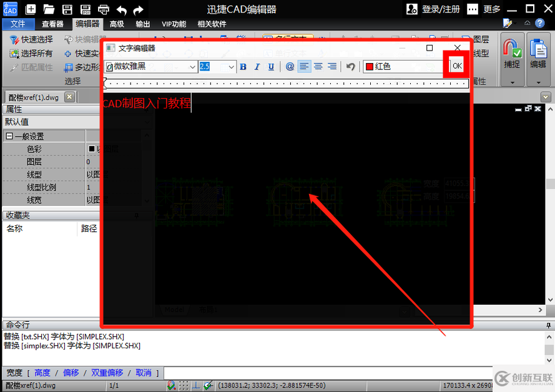Open the 微软雅黑 font dropdown
This screenshot has width=555, height=392.
[x=192, y=67]
